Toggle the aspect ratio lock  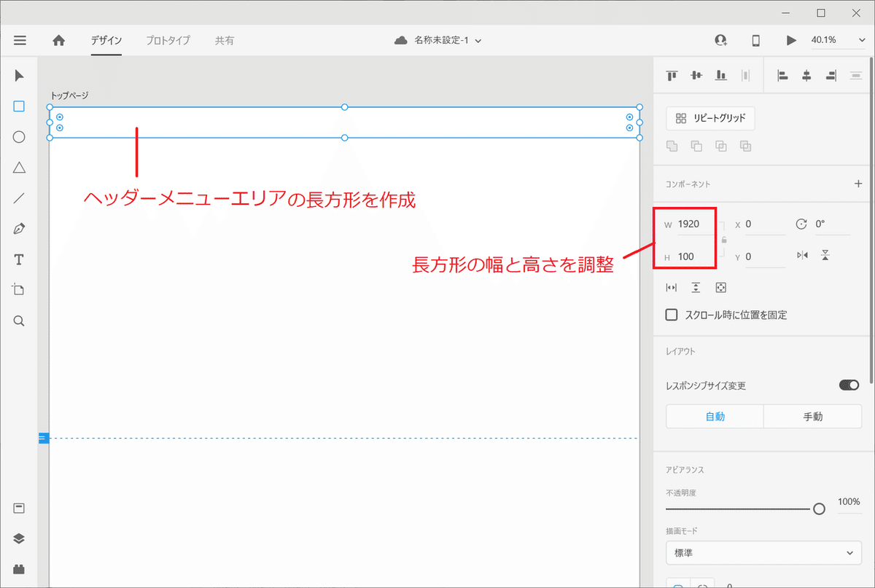coord(724,240)
